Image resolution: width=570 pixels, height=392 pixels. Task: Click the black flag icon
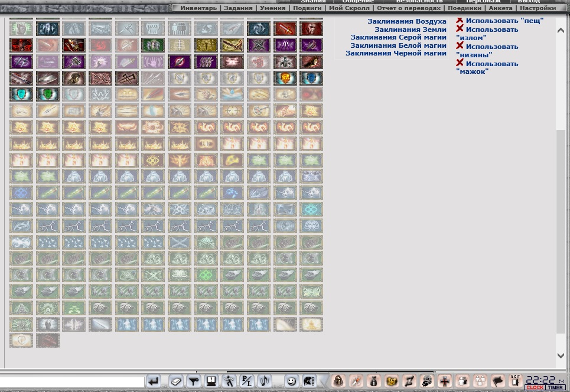point(498,381)
